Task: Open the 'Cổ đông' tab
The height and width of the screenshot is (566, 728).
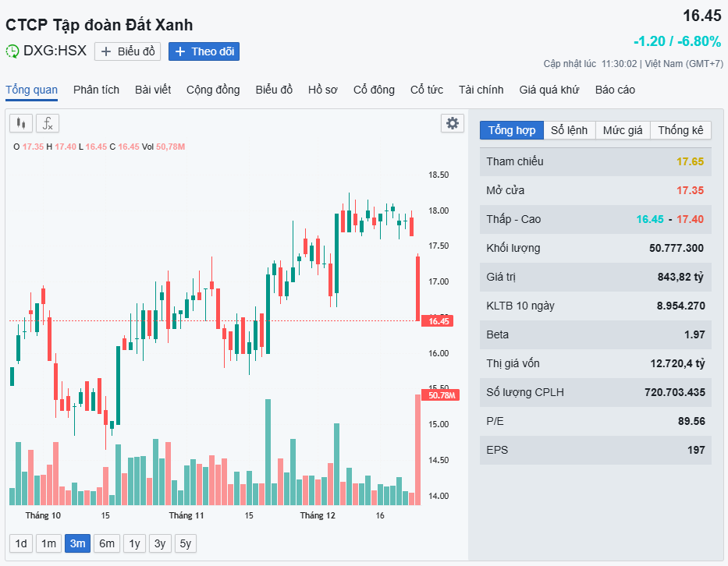Action: click(374, 90)
